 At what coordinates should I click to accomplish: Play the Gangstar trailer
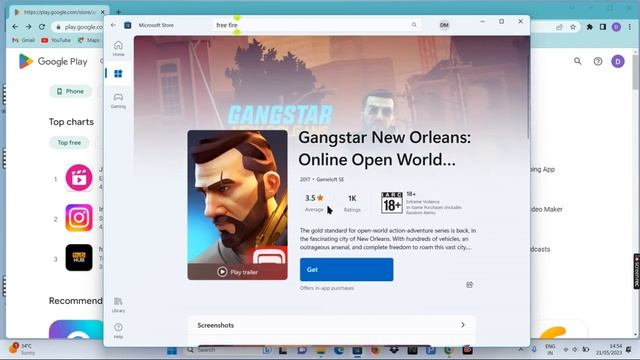(x=238, y=272)
